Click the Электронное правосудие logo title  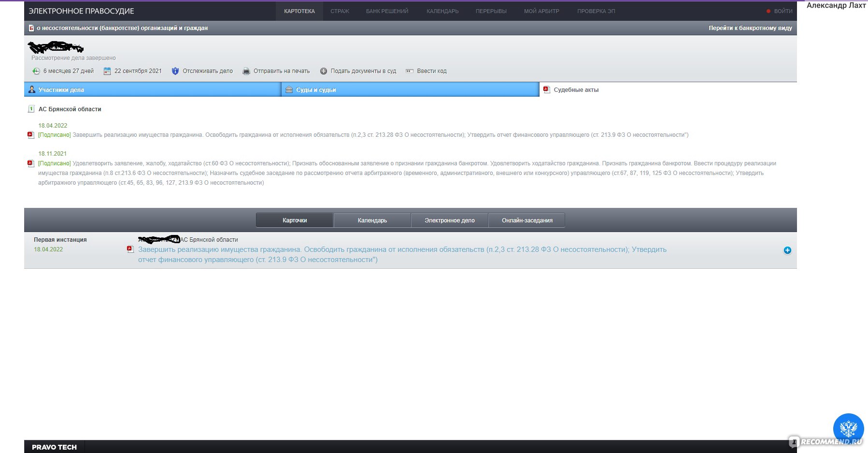81,11
